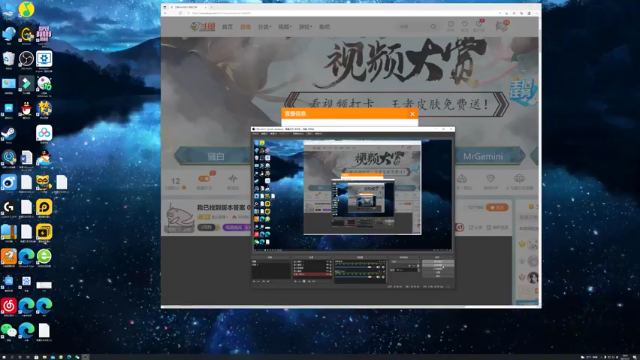The image size is (640, 360).
Task: Click the diamond icon in the streamer toolbar
Action: [x=490, y=179]
